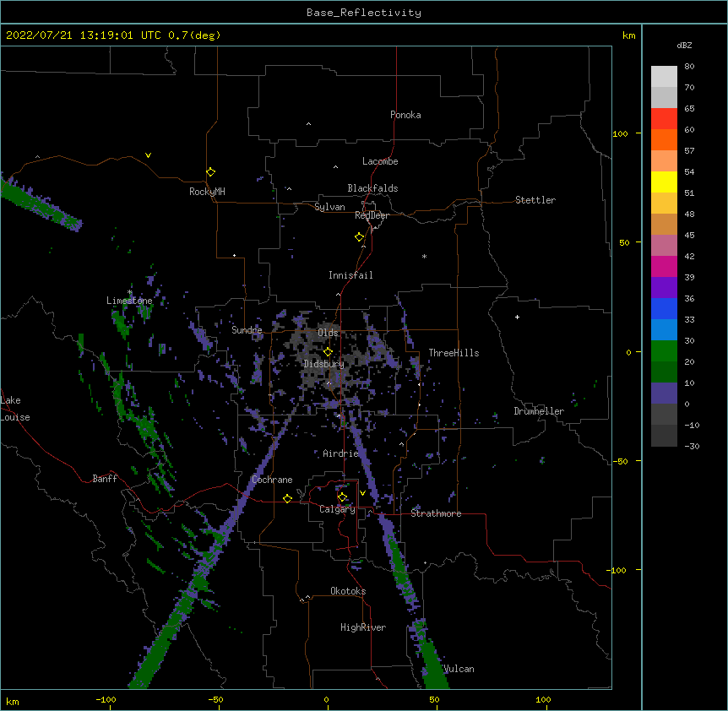The image size is (728, 711).
Task: Select the orange 57-60 dBZ legend swatch
Action: tap(664, 139)
